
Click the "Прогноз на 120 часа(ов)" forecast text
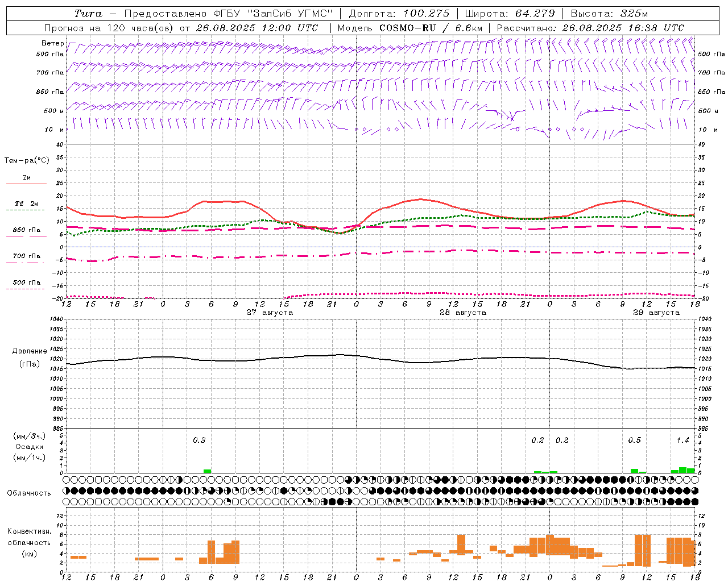coord(110,28)
